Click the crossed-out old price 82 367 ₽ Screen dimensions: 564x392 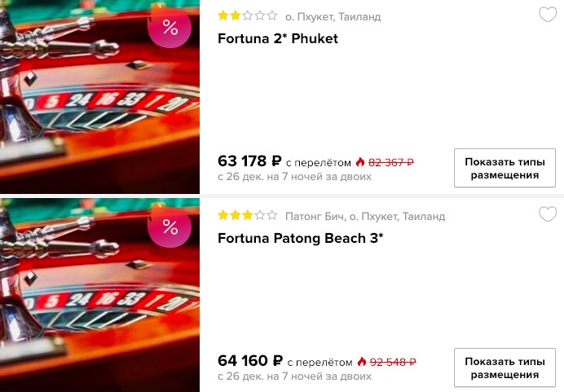pyautogui.click(x=391, y=162)
